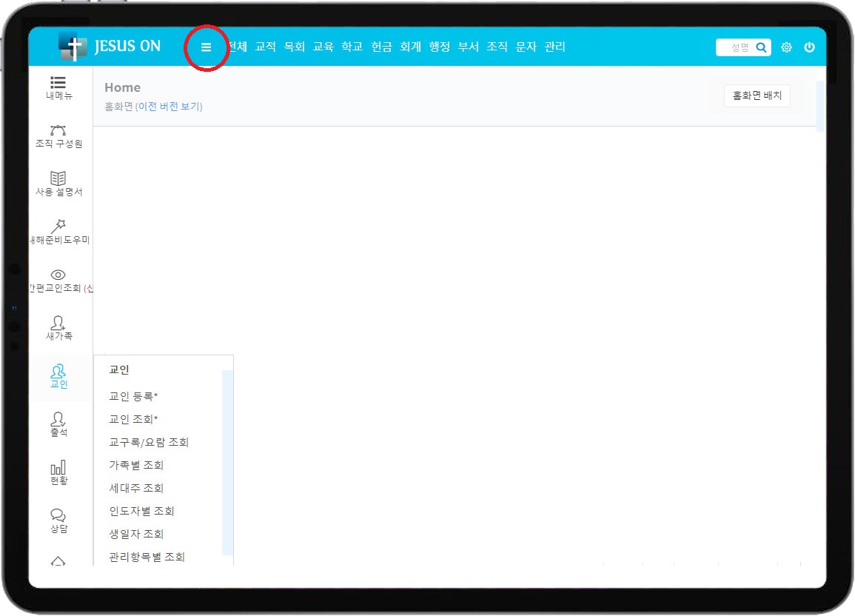Click the 홈화면 배치 button
The image size is (855, 616).
pyautogui.click(x=757, y=96)
